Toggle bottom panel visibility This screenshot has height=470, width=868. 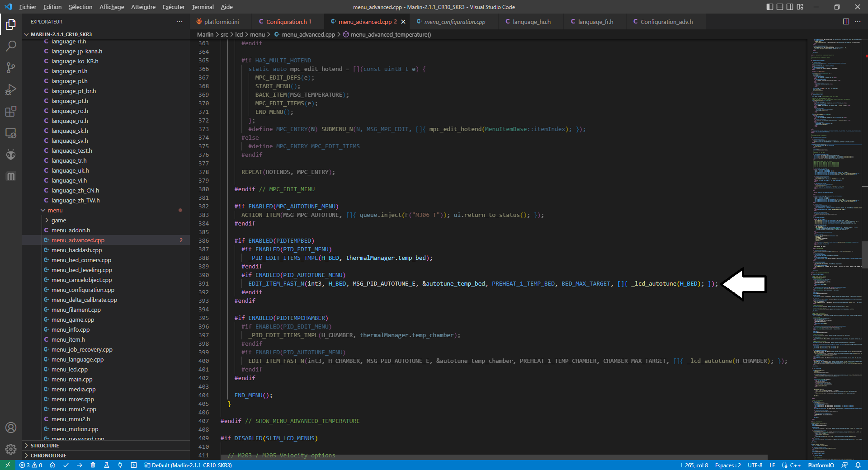[780, 7]
